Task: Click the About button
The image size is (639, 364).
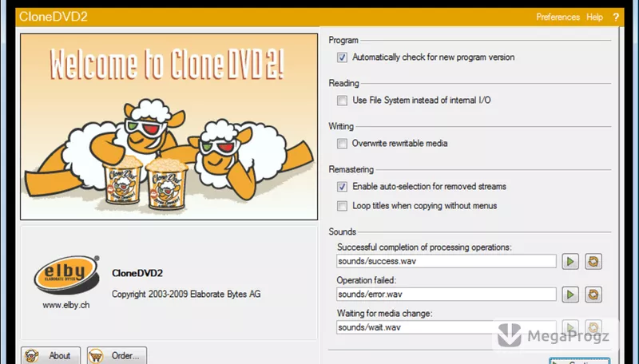Action: [51, 355]
